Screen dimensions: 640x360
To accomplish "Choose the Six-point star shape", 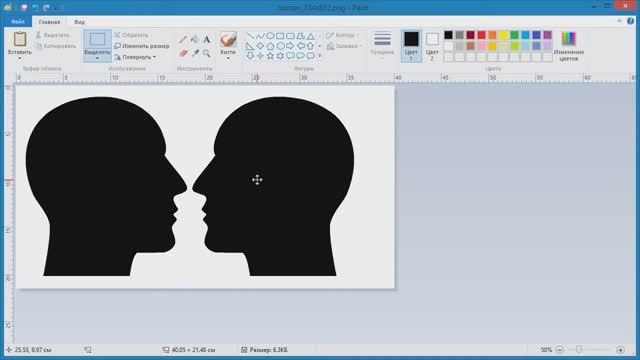I will pyautogui.click(x=280, y=56).
